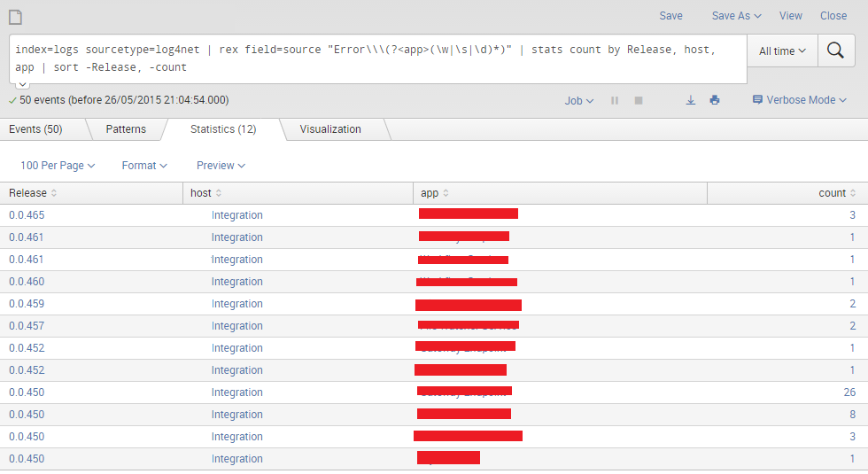Click the document icon at top left
868x474 pixels.
point(15,17)
